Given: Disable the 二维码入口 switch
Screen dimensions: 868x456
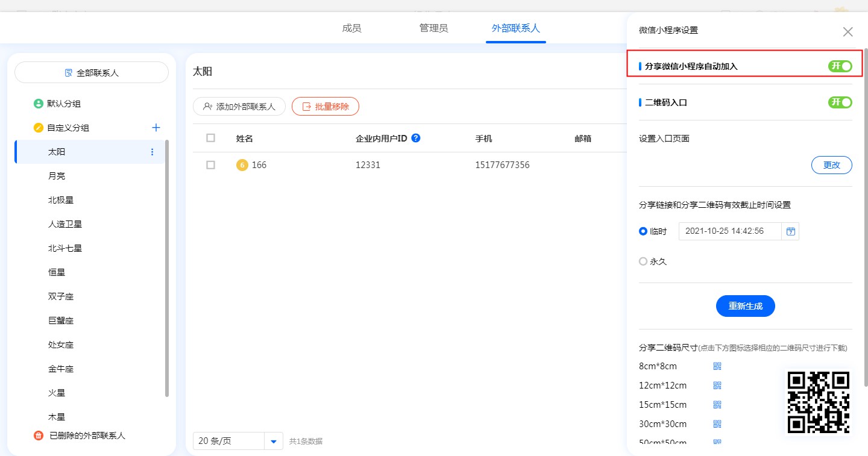Looking at the screenshot, I should [x=840, y=102].
